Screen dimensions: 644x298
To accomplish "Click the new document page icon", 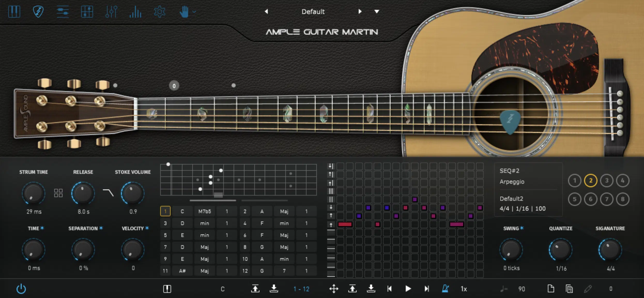I will (551, 288).
